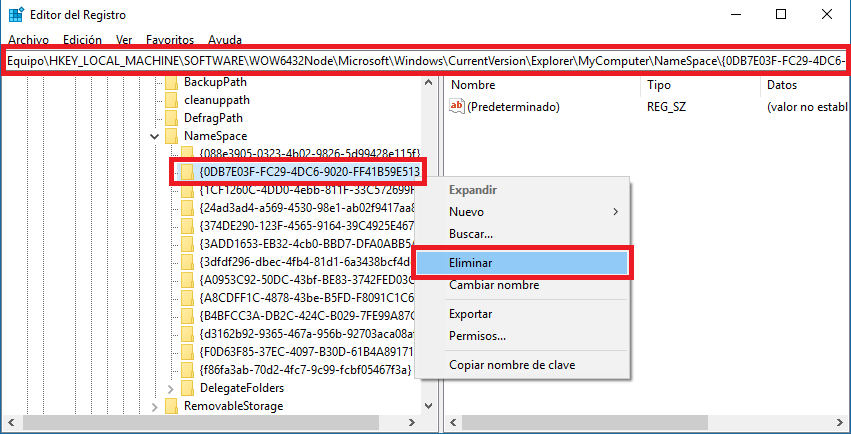Select key {f86fa3ab-70d2-4fc7-9c99-fcbf05467f3a}

(x=306, y=369)
